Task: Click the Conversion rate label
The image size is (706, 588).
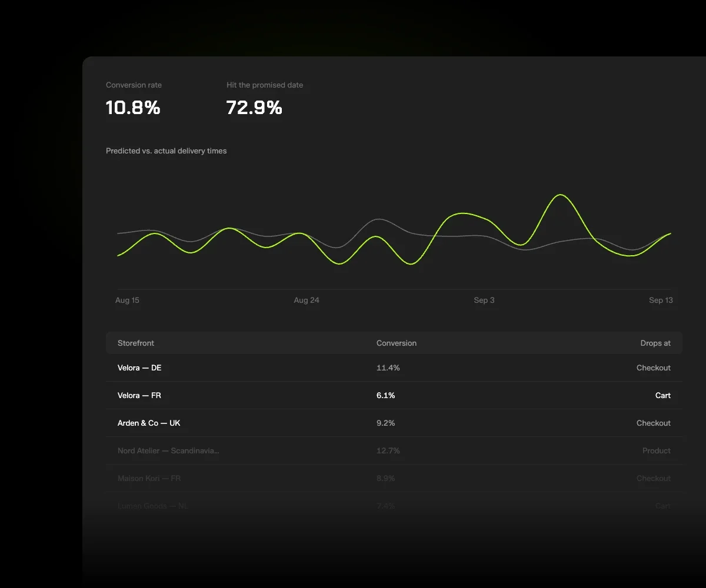Action: (x=134, y=85)
